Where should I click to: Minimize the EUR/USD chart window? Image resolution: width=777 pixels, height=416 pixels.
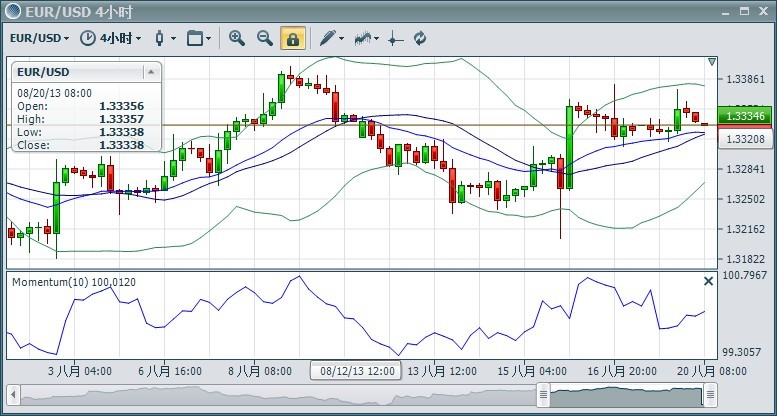(x=726, y=12)
